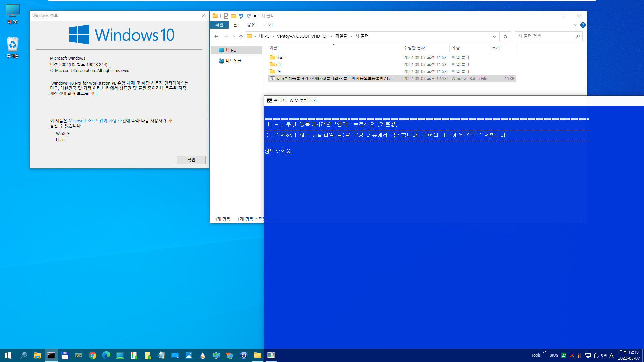Click the 확인 button in Windows 정보
Image resolution: width=644 pixels, height=362 pixels.
191,160
